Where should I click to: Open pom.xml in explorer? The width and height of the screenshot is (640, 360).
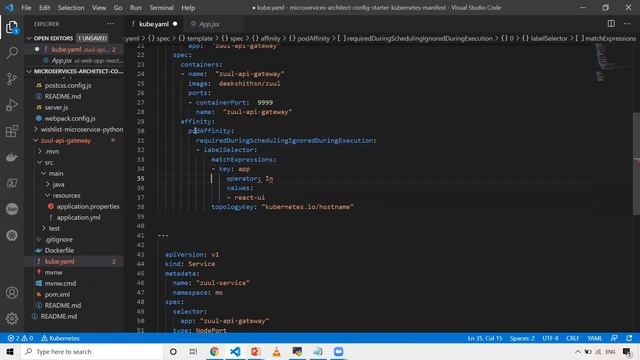pos(57,294)
